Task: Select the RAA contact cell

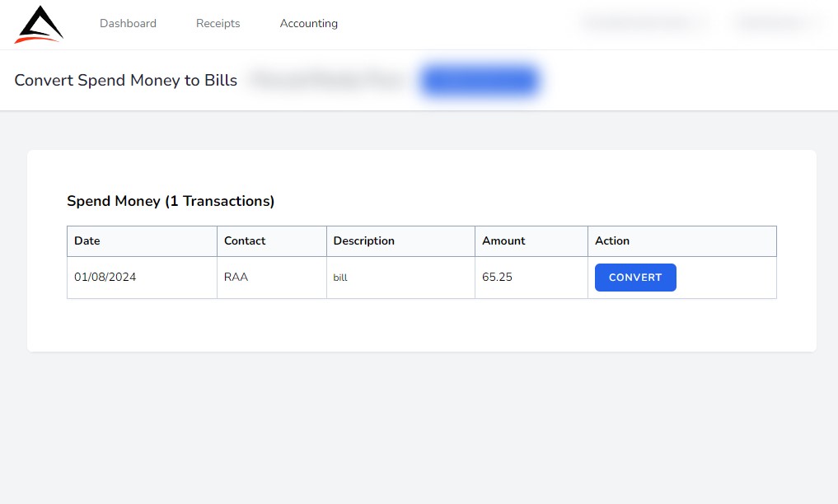Action: tap(236, 278)
